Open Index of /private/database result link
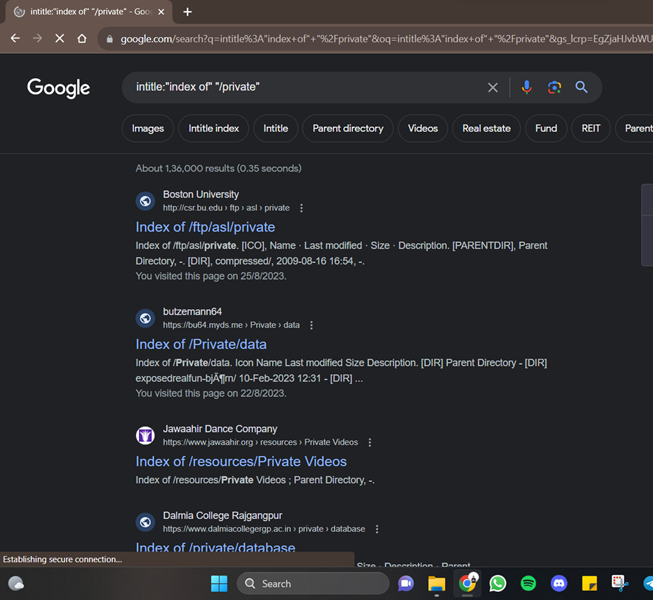 (215, 547)
